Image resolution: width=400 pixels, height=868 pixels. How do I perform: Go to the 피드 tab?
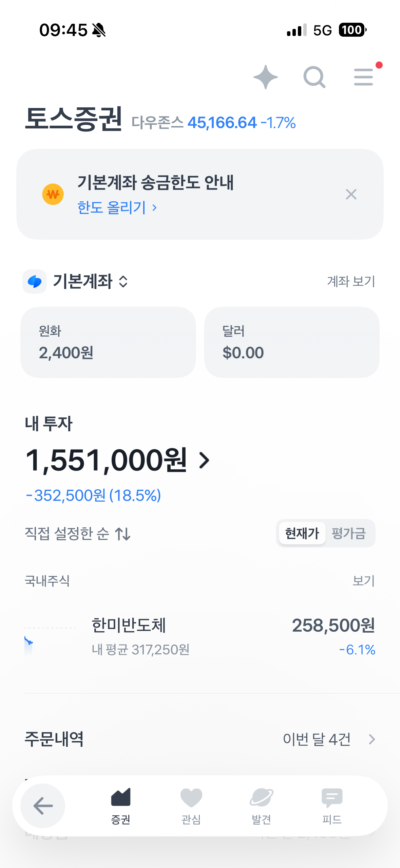coord(332,806)
